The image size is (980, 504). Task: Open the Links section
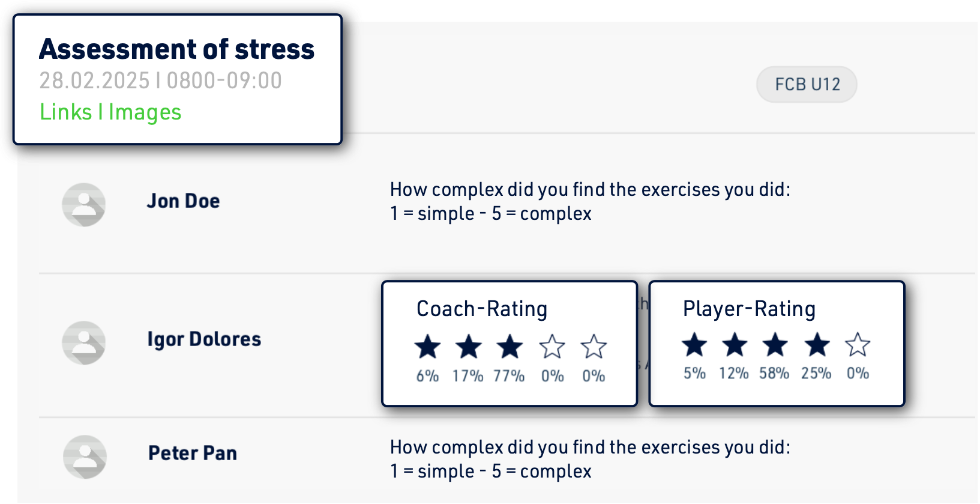click(x=65, y=112)
